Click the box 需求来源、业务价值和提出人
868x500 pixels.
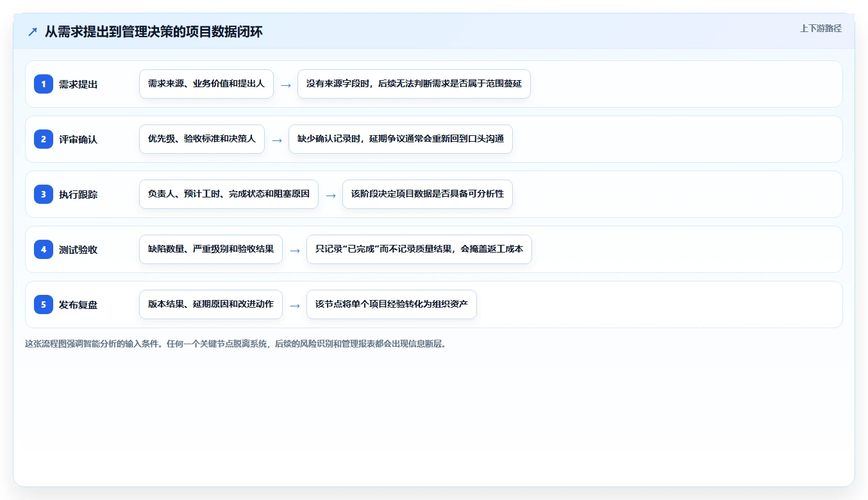tap(206, 84)
